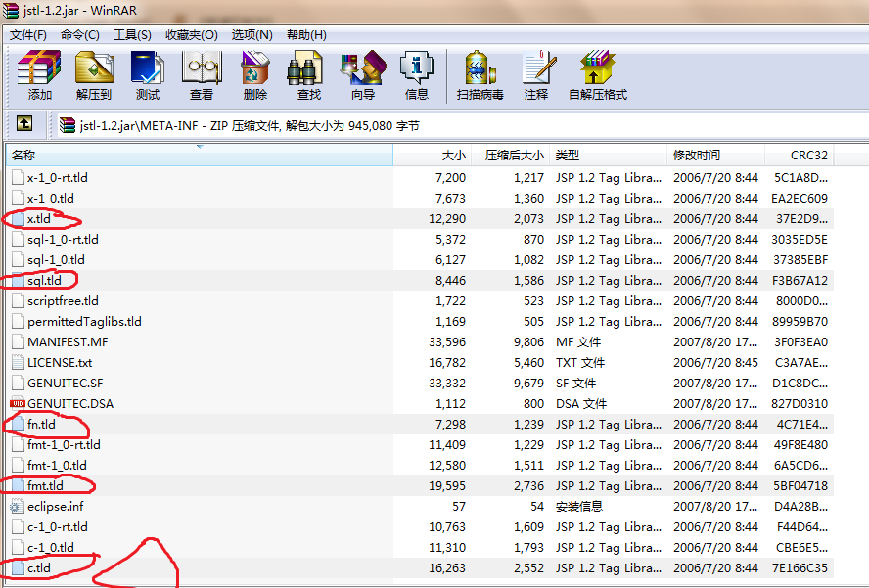Click CRC32 value EA2EC609
Screen dimensions: 869x588
tap(800, 199)
